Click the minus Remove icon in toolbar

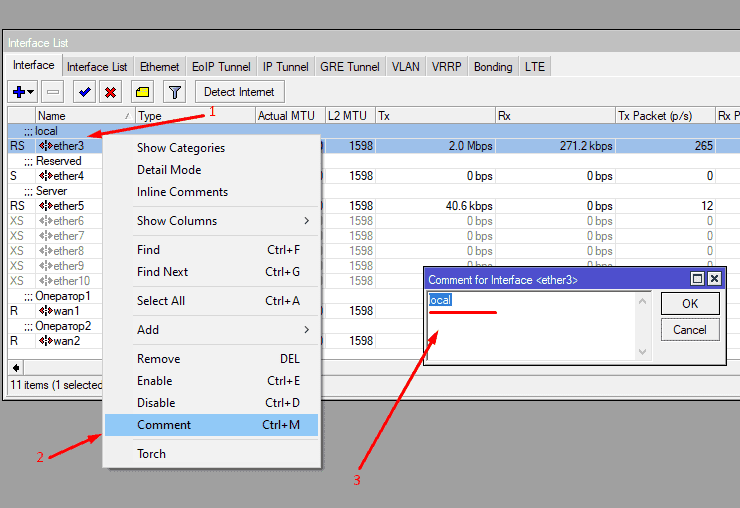coord(53,92)
